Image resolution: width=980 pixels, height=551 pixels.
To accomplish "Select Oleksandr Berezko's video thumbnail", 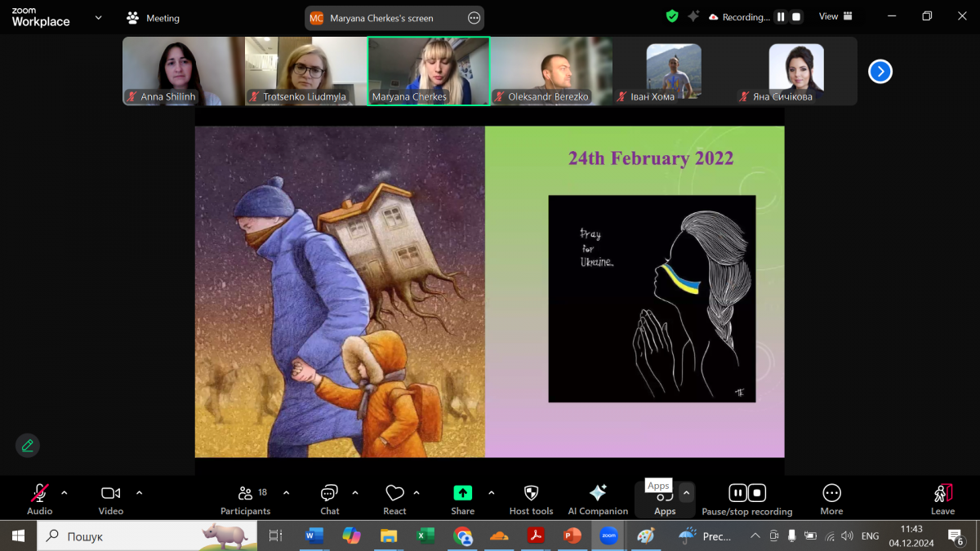I will pos(551,71).
